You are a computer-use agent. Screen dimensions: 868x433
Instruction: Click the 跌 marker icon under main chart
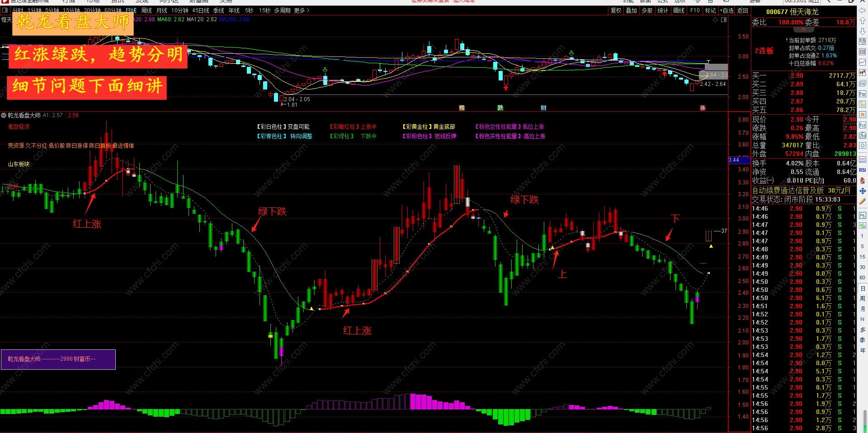[x=500, y=108]
